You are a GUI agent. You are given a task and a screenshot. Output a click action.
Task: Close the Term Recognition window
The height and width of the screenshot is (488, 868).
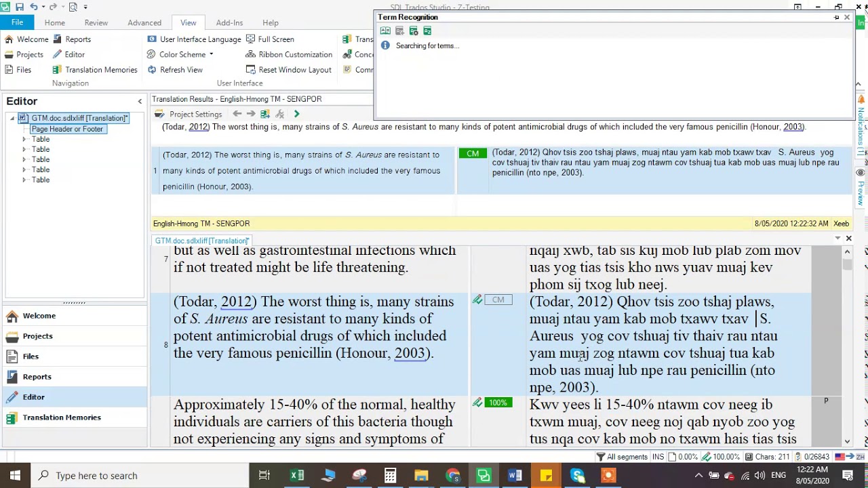846,17
